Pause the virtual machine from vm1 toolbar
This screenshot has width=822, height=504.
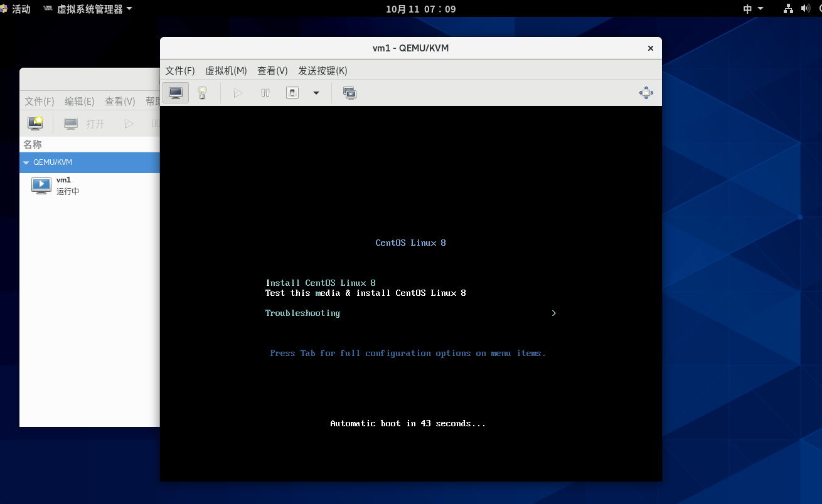265,93
